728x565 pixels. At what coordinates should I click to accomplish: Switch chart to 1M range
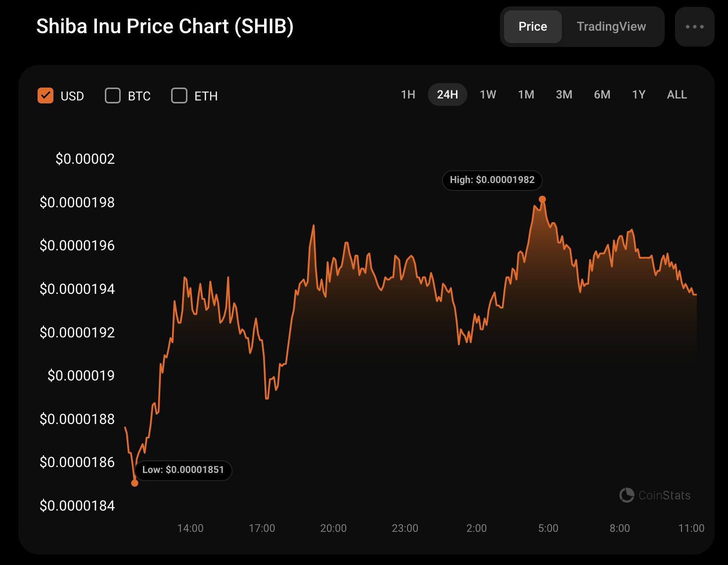(x=526, y=94)
